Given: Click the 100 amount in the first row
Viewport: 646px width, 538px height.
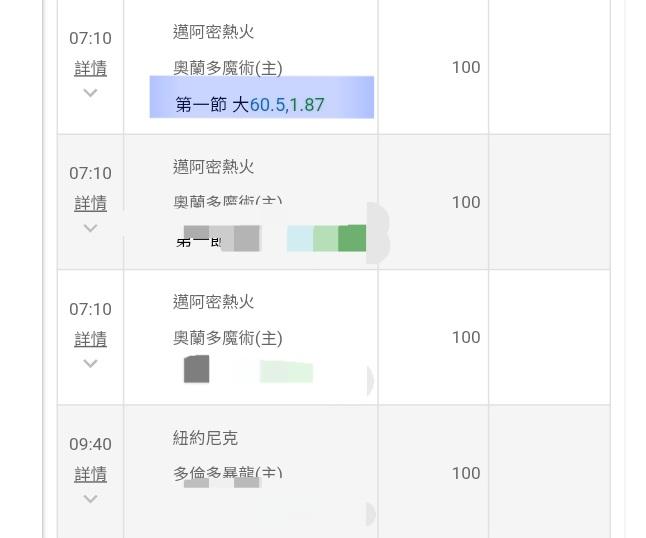Looking at the screenshot, I should point(466,67).
